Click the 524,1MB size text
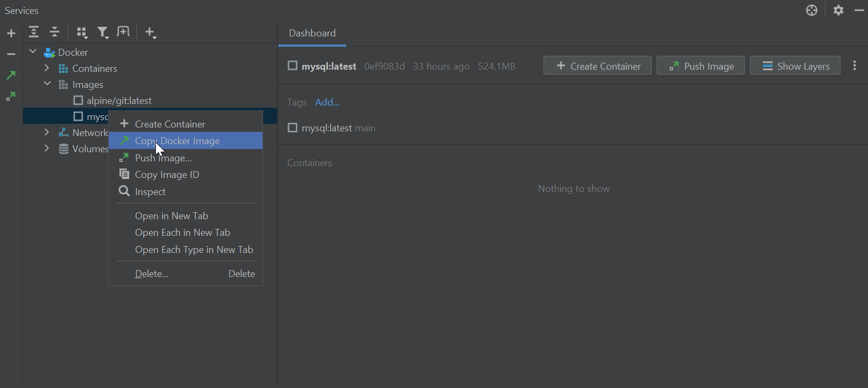The height and width of the screenshot is (388, 868). (497, 66)
